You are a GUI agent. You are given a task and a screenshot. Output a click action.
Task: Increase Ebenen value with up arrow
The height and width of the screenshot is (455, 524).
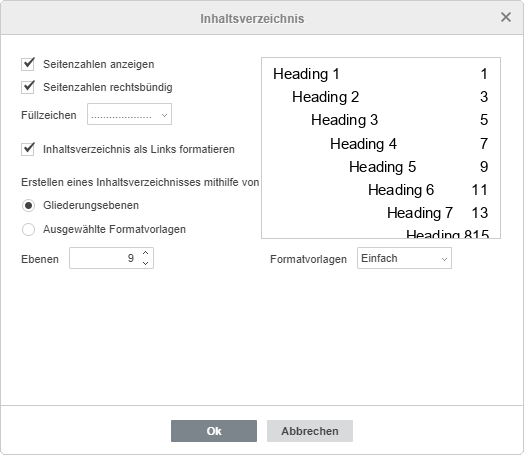(145, 253)
